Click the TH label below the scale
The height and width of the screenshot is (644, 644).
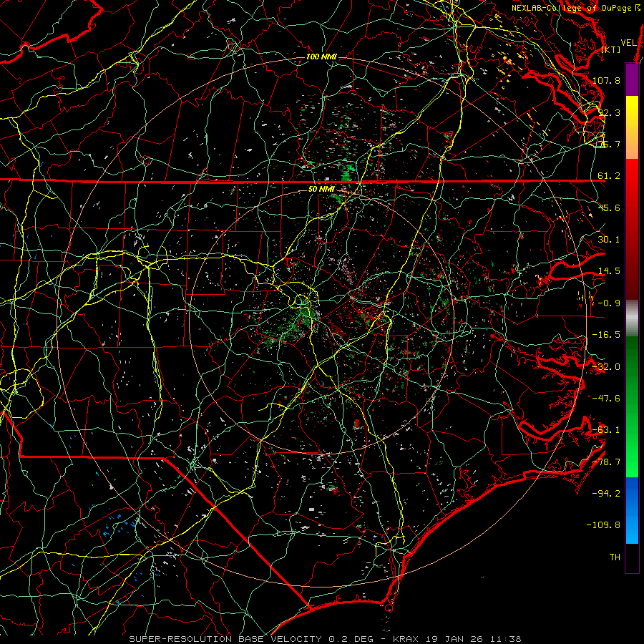coord(615,557)
